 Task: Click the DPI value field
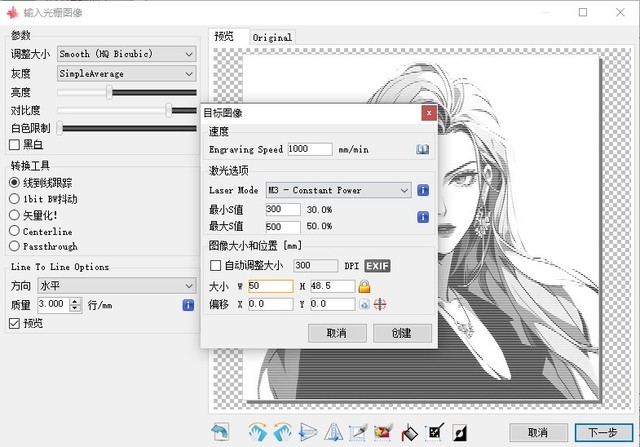tap(316, 266)
